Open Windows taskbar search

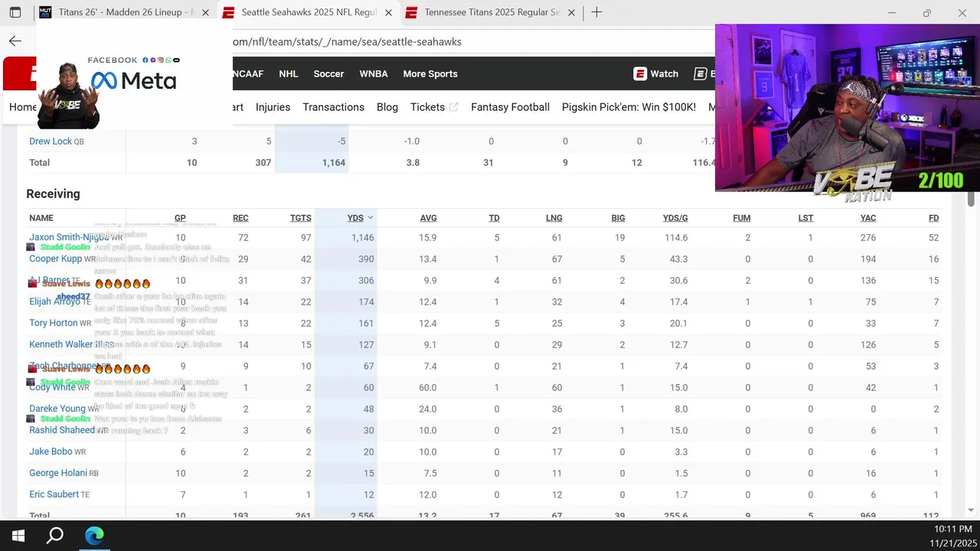pyautogui.click(x=55, y=535)
